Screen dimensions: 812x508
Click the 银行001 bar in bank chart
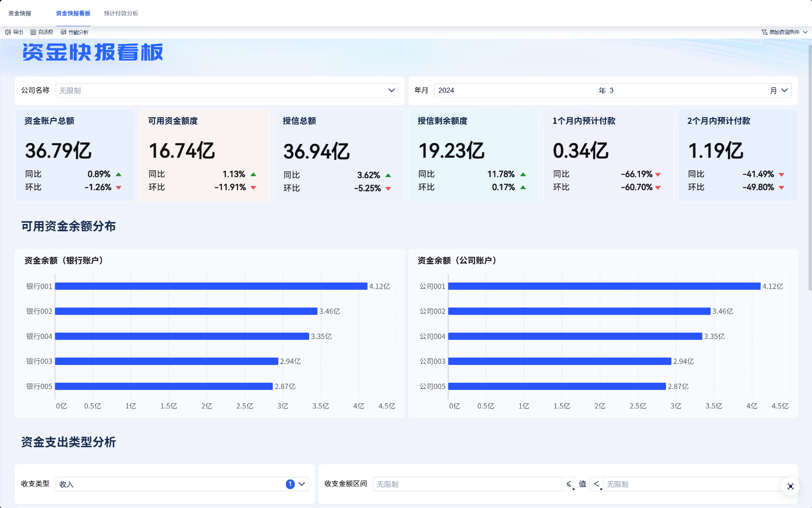tap(211, 286)
